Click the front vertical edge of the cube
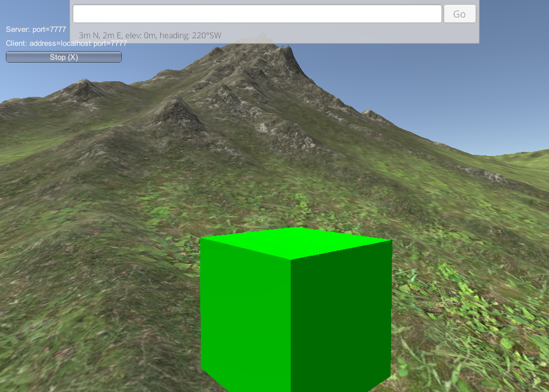 [291, 325]
